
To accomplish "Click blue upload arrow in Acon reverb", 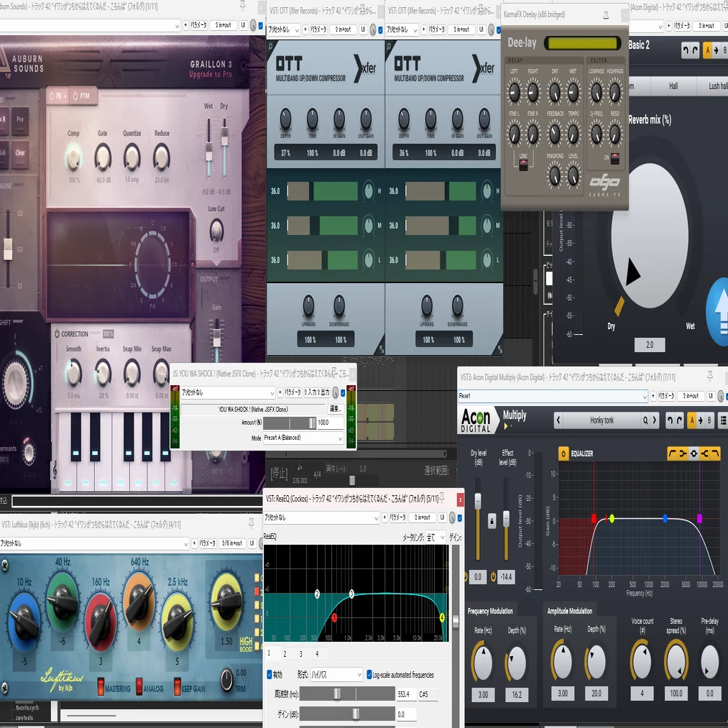I will coord(719,312).
